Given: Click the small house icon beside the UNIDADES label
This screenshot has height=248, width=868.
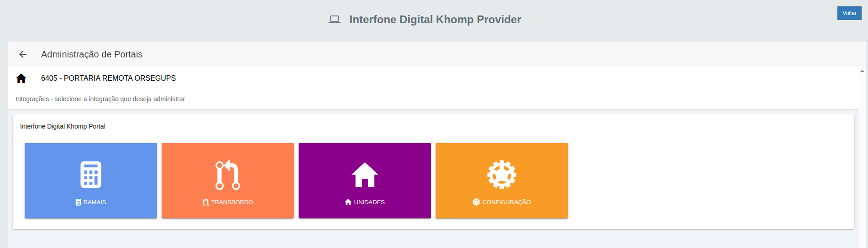Looking at the screenshot, I should 348,202.
